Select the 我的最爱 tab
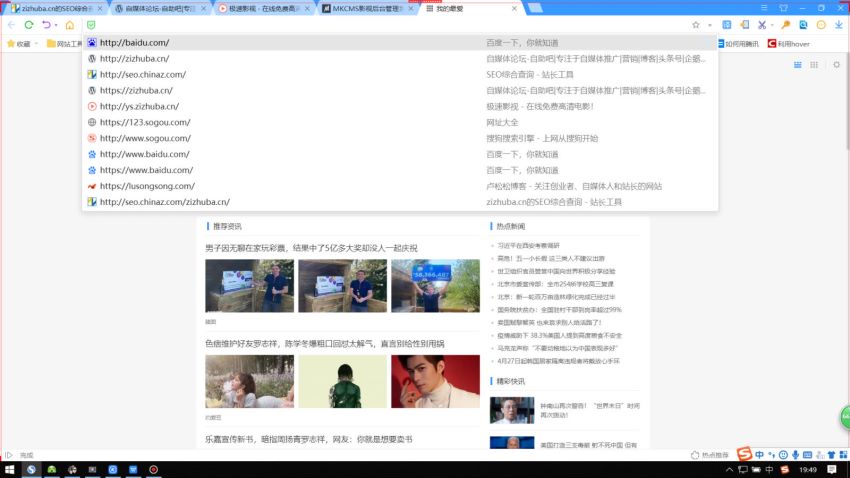 [x=471, y=9]
